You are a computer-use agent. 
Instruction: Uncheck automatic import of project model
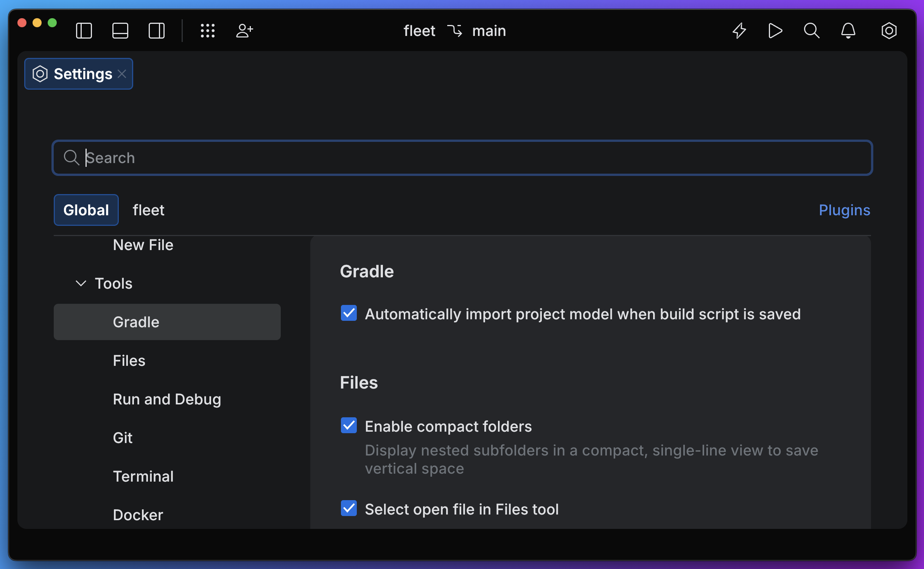point(349,313)
